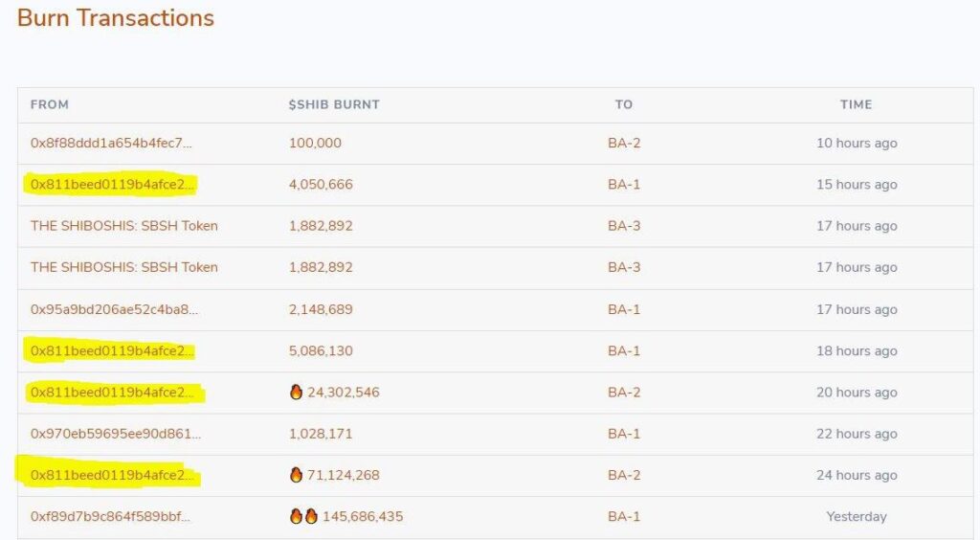Open BA-2 destination in the 10 hours ago row
Screen dimensions: 980x540
point(624,143)
